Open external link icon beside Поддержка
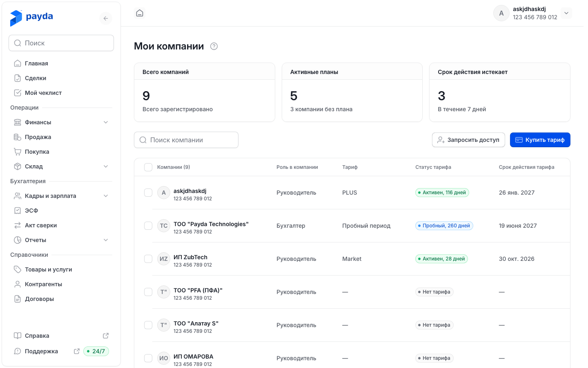The image size is (588, 368). (77, 351)
